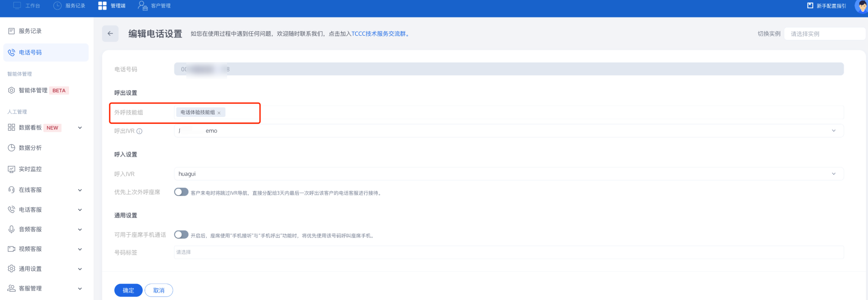This screenshot has height=300, width=868.
Task: Click the BETA badge beside 智能体管理
Action: click(59, 90)
